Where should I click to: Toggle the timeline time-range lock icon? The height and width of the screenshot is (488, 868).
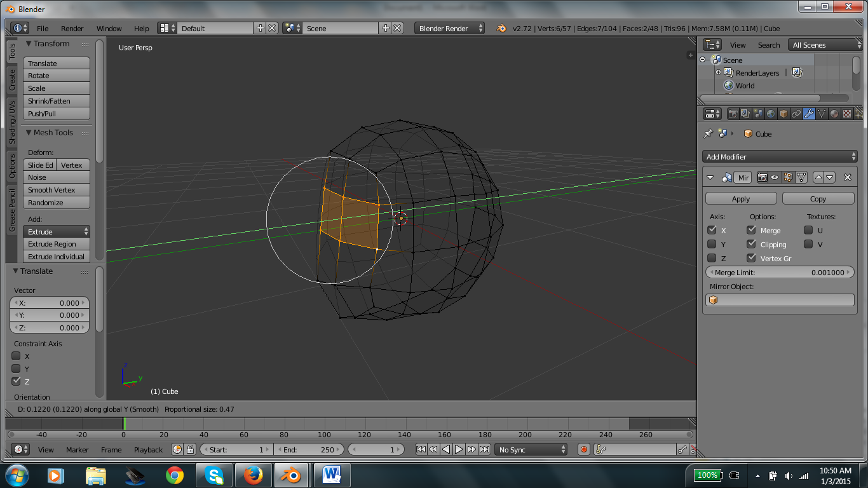pos(190,449)
